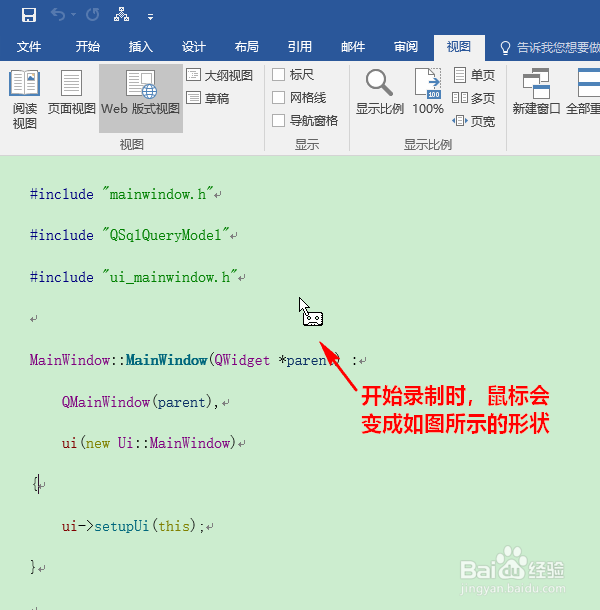Click the opening brace { line
The height and width of the screenshot is (610, 600).
click(x=38, y=485)
